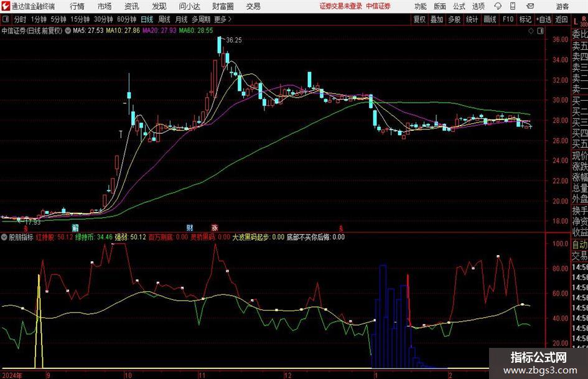Open the 问小达 menu
Image resolution: width=588 pixels, height=379 pixels.
(x=189, y=6)
